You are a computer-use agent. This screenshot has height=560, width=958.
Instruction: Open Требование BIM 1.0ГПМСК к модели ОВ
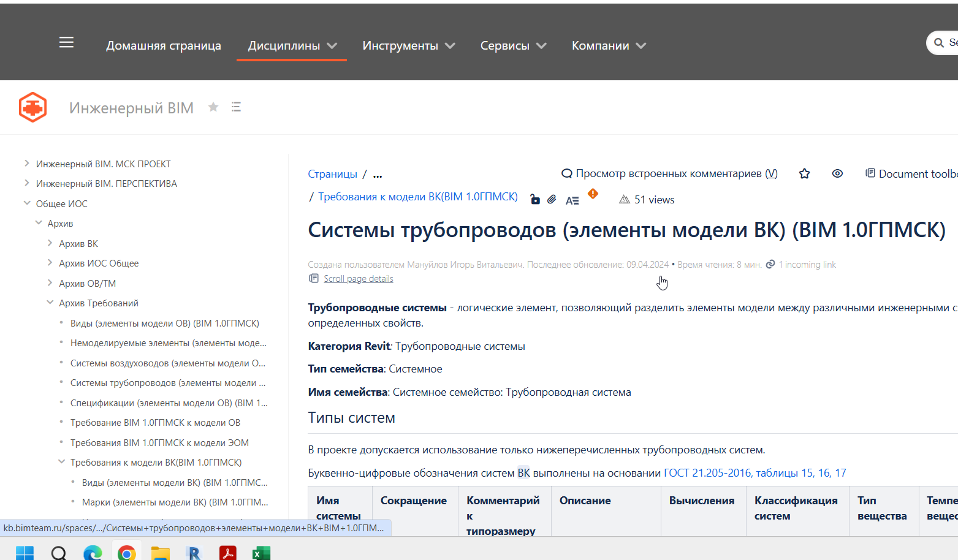coord(156,423)
